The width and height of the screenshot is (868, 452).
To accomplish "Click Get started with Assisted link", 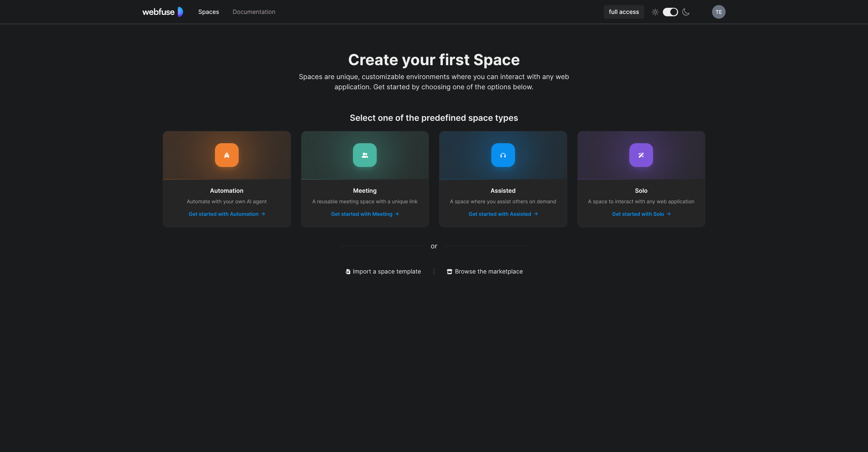I will point(503,214).
